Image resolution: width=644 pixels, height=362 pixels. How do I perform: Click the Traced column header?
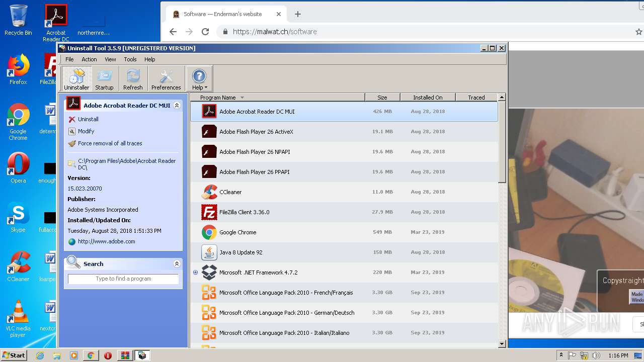point(476,98)
